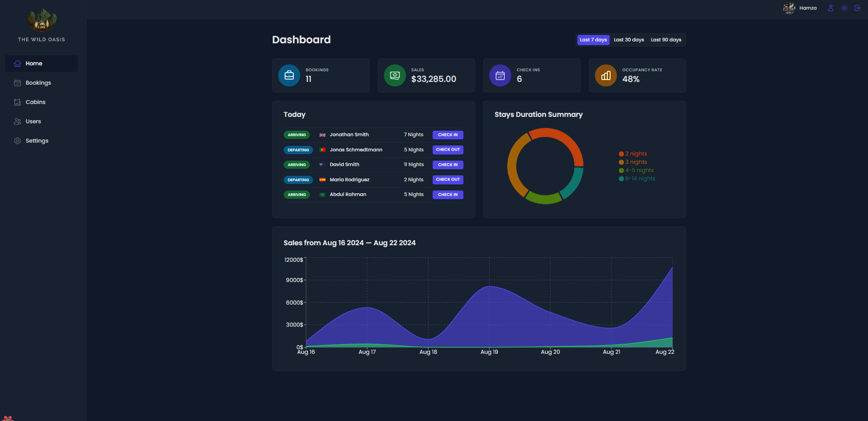This screenshot has height=421, width=868.
Task: Click the Occupancy rate chart icon
Action: click(x=606, y=75)
